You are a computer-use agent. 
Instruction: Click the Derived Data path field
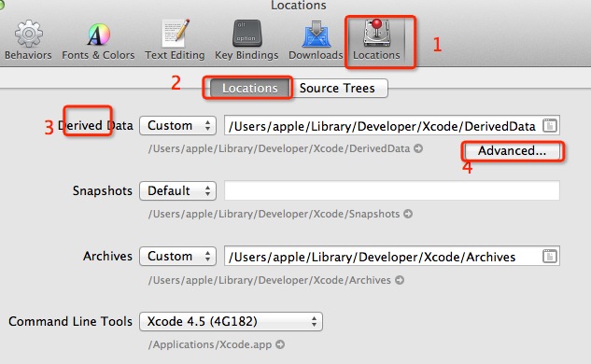392,125
